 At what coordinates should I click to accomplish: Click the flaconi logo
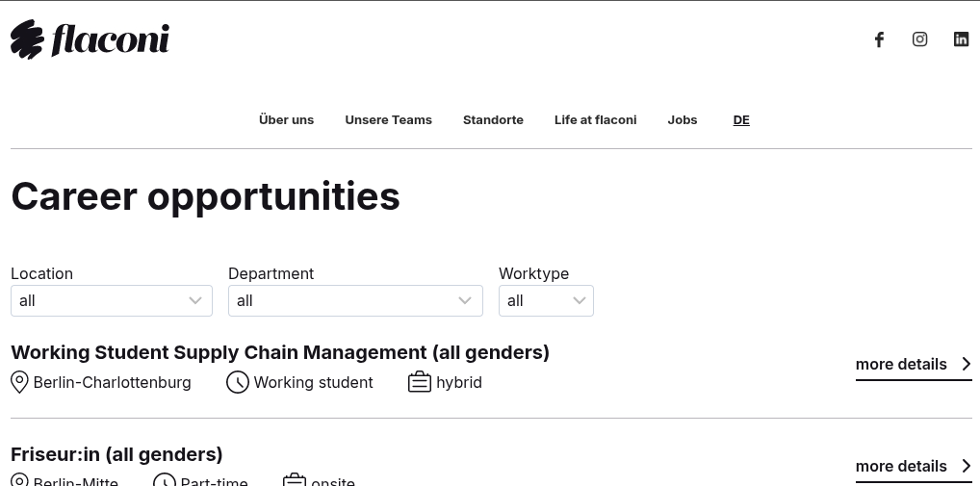90,39
